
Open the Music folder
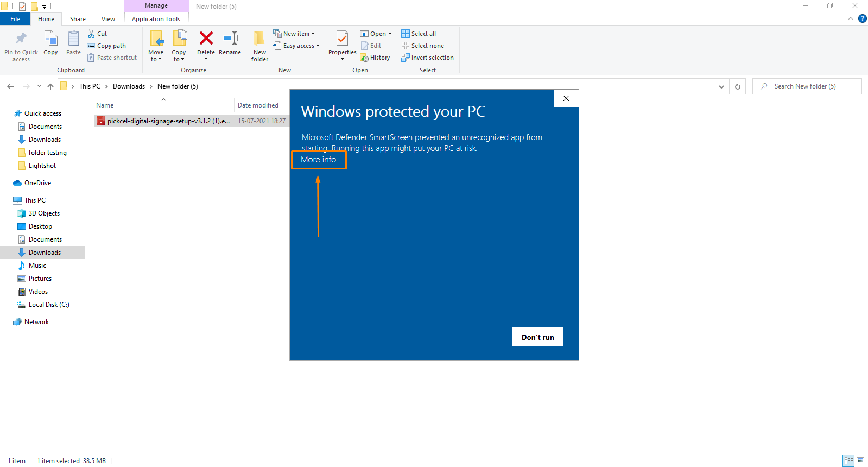[x=37, y=266]
